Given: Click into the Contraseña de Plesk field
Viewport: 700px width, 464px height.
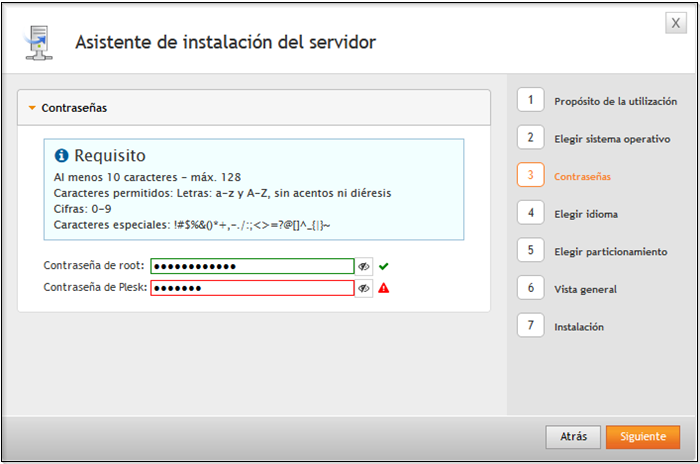Looking at the screenshot, I should coord(252,288).
